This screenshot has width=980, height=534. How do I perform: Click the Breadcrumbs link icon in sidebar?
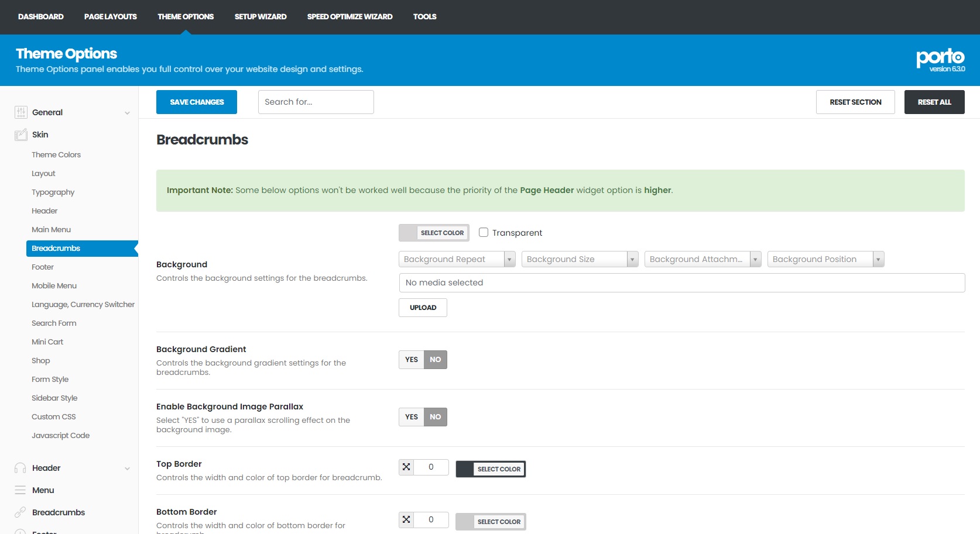(x=20, y=512)
